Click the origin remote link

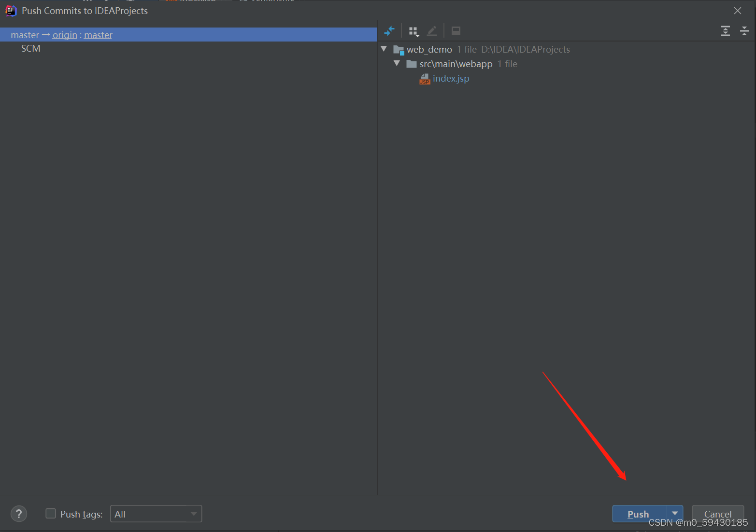65,35
